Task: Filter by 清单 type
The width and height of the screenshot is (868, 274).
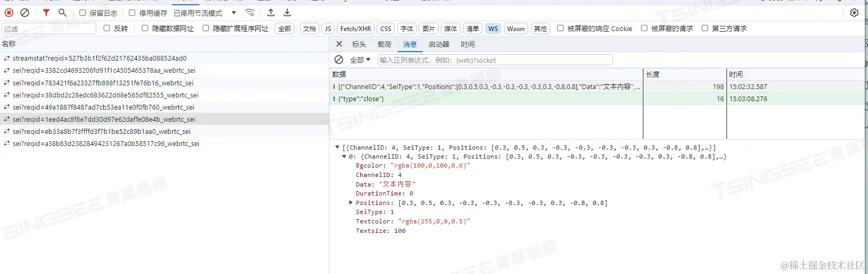Action: click(x=473, y=28)
